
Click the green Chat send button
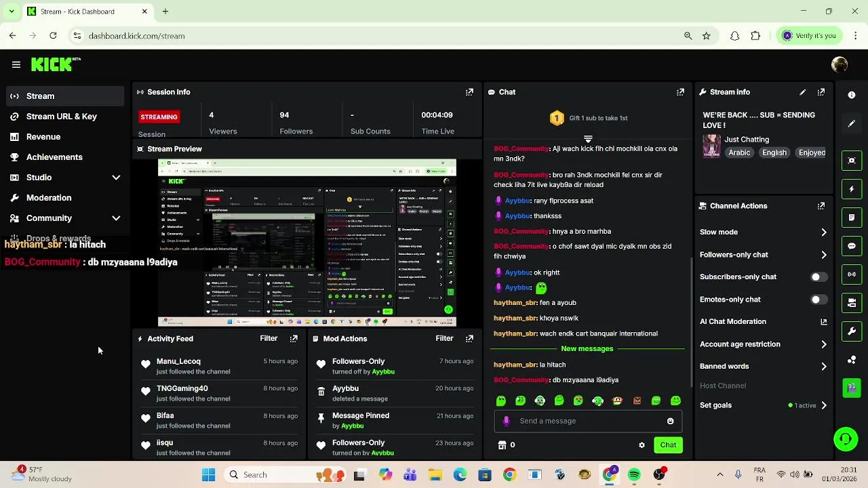pyautogui.click(x=668, y=445)
